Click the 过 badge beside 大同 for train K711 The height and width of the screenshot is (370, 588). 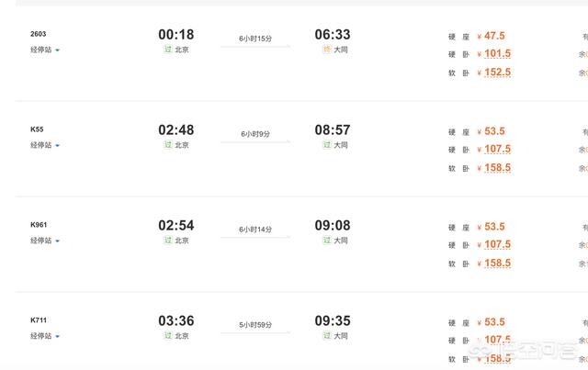pos(326,336)
